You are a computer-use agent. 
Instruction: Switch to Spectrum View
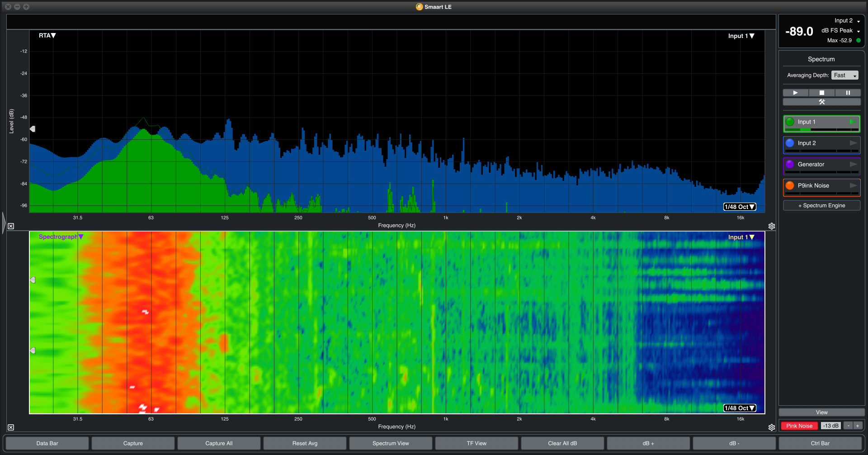coord(391,443)
